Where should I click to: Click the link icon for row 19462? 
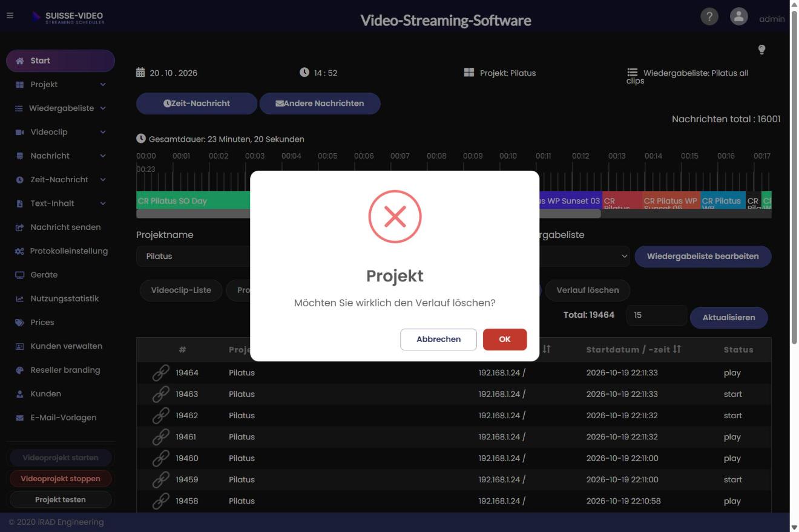[160, 415]
